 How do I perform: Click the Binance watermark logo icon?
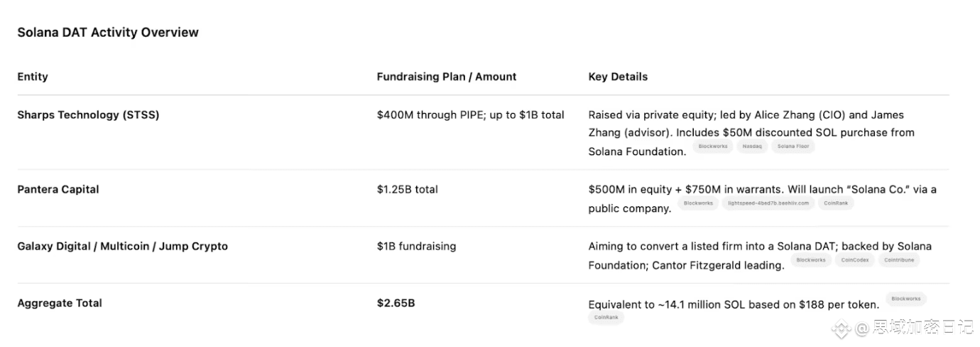click(x=842, y=328)
